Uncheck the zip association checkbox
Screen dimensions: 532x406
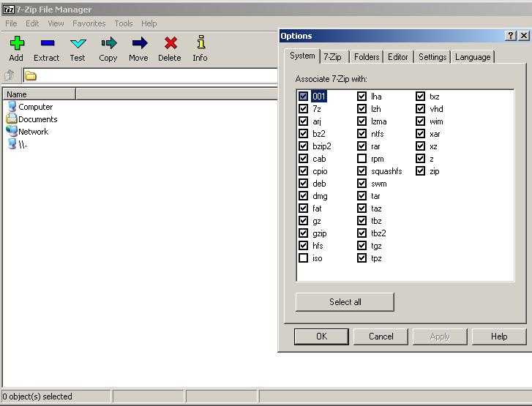tap(420, 171)
